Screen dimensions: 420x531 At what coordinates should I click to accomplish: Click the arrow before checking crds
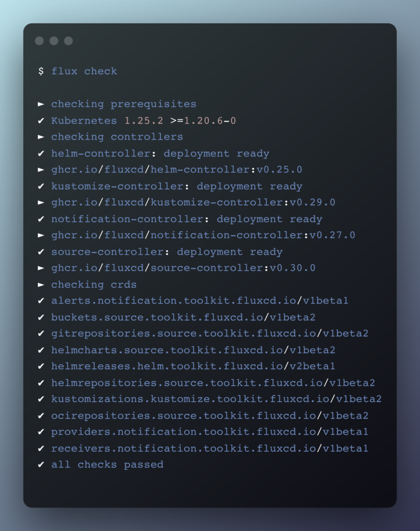click(x=41, y=285)
